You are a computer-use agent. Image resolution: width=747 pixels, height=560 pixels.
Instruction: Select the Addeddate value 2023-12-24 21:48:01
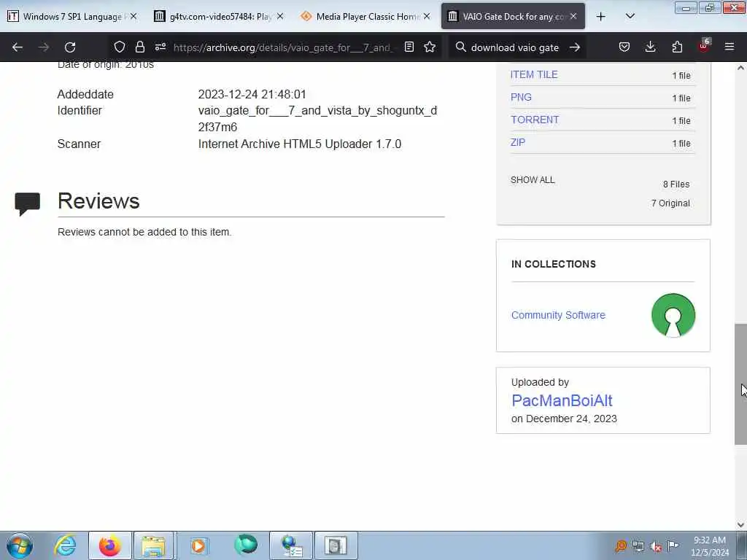click(x=252, y=94)
